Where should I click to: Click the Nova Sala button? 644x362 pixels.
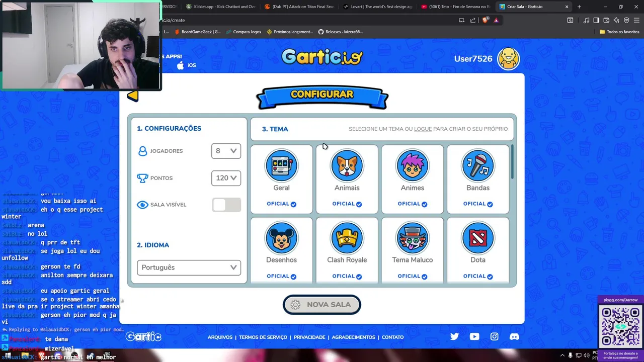click(322, 305)
